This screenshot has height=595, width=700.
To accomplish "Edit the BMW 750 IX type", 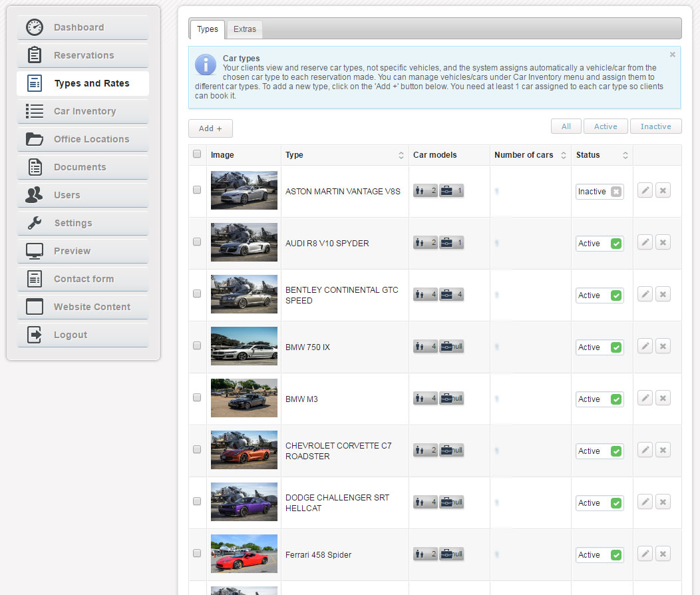I will coord(645,346).
